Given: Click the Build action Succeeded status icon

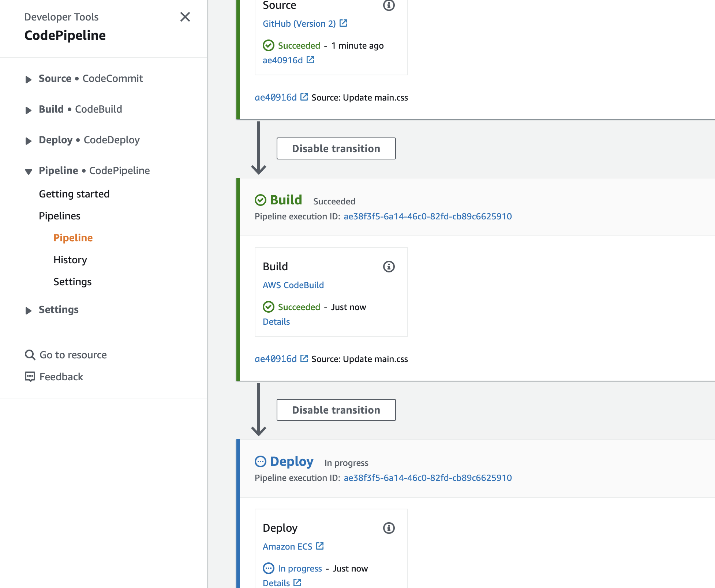Looking at the screenshot, I should pos(269,307).
